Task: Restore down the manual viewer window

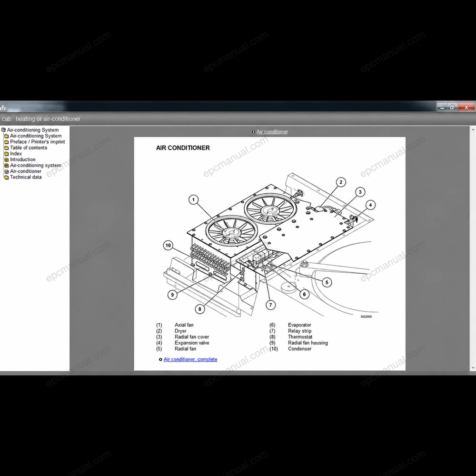Action: pyautogui.click(x=452, y=107)
